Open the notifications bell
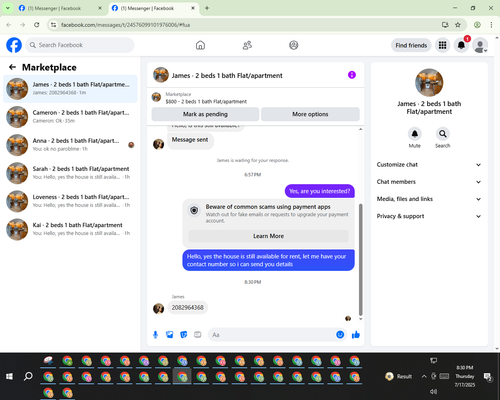Screen dimensions: 500x400 [x=461, y=45]
